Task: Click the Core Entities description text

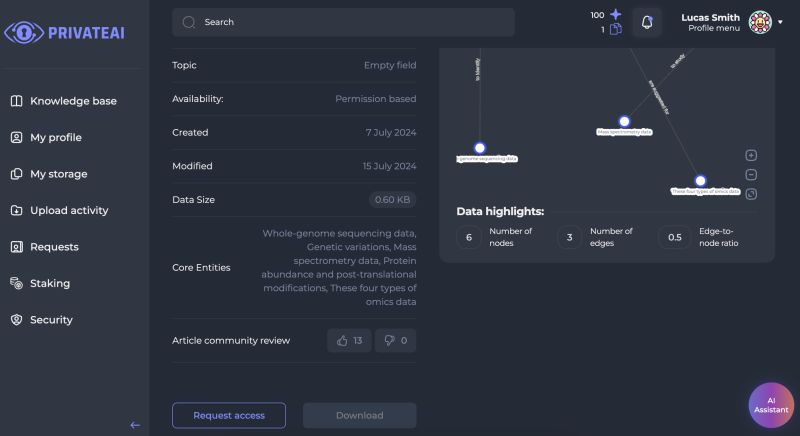Action: coord(339,267)
